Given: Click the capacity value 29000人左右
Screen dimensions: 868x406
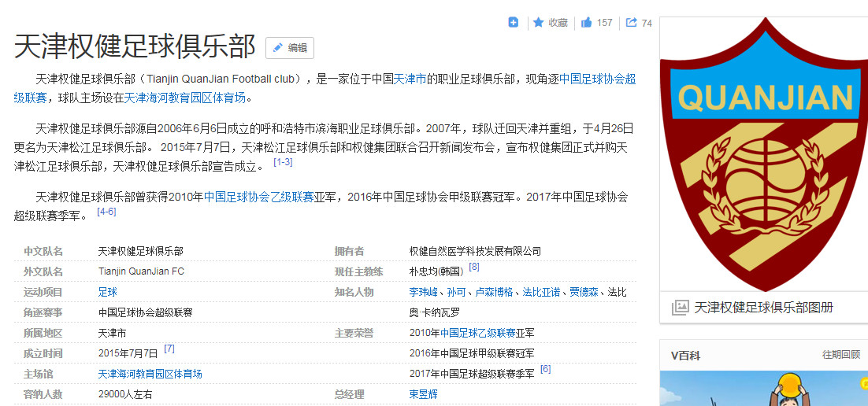Looking at the screenshot, I should [x=125, y=394].
